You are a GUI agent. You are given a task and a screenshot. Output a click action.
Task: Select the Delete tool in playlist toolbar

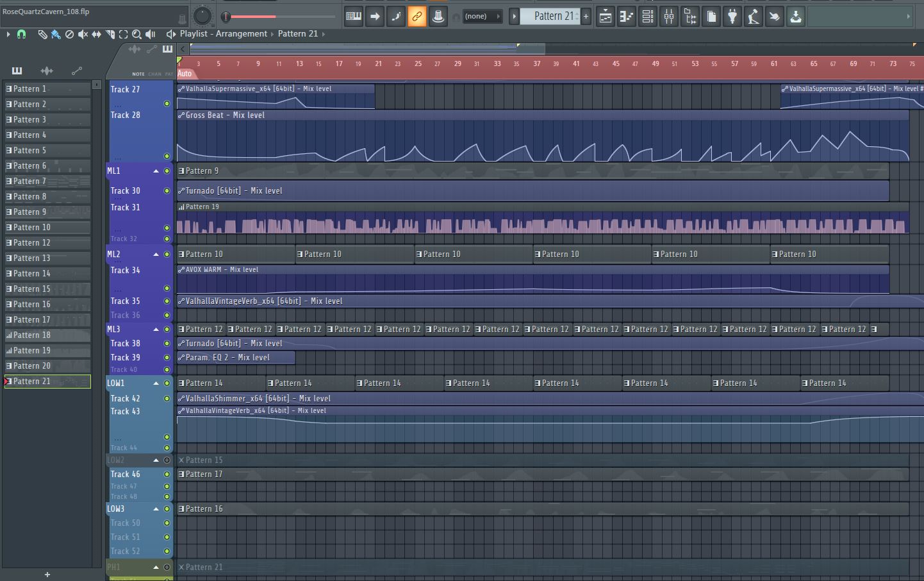coord(69,34)
